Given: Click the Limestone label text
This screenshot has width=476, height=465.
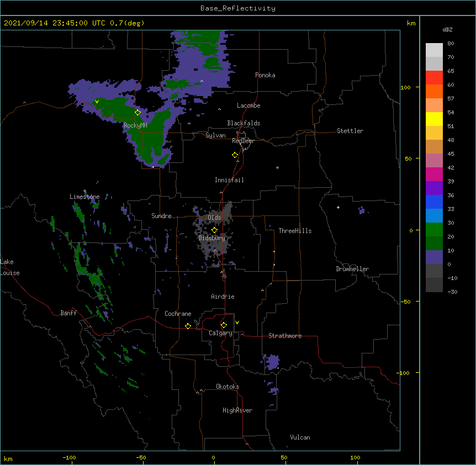Looking at the screenshot, I should pos(84,197).
